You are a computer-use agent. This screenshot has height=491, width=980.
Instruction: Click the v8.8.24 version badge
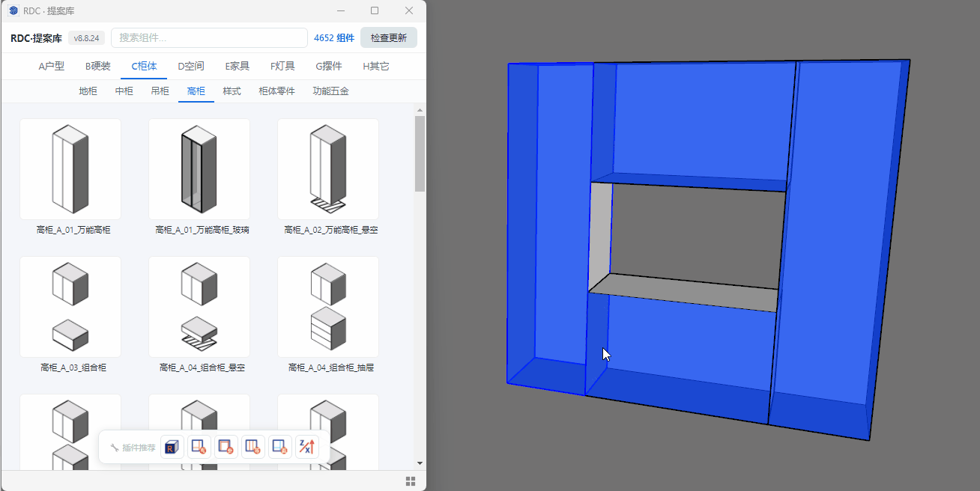tap(87, 38)
